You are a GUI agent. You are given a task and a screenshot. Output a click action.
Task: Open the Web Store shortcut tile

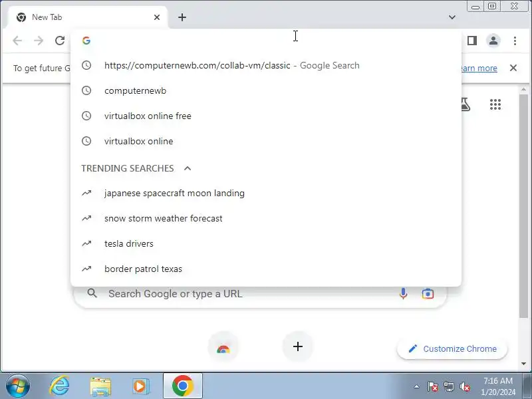(223, 346)
